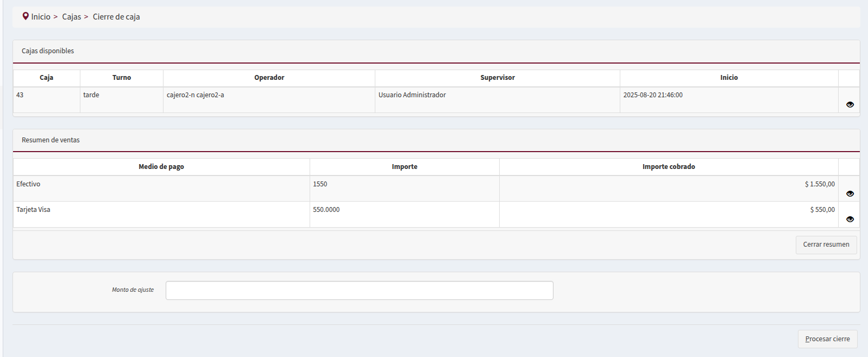This screenshot has height=357, width=868.
Task: Click the Supervisor column header
Action: [x=497, y=78]
